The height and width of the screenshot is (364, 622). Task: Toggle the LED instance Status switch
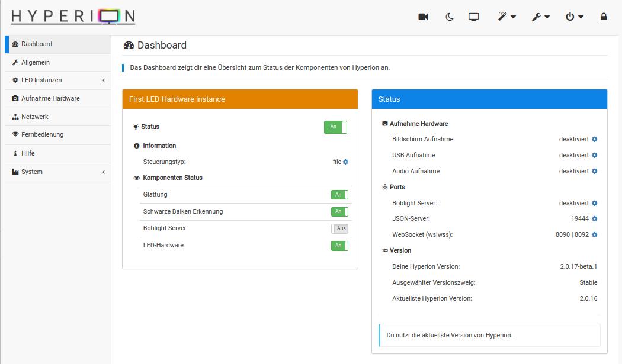[335, 127]
